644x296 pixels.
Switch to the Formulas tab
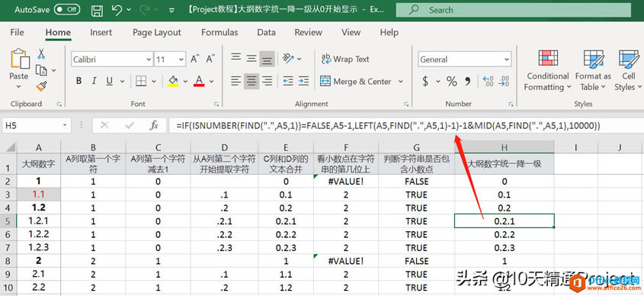click(219, 33)
